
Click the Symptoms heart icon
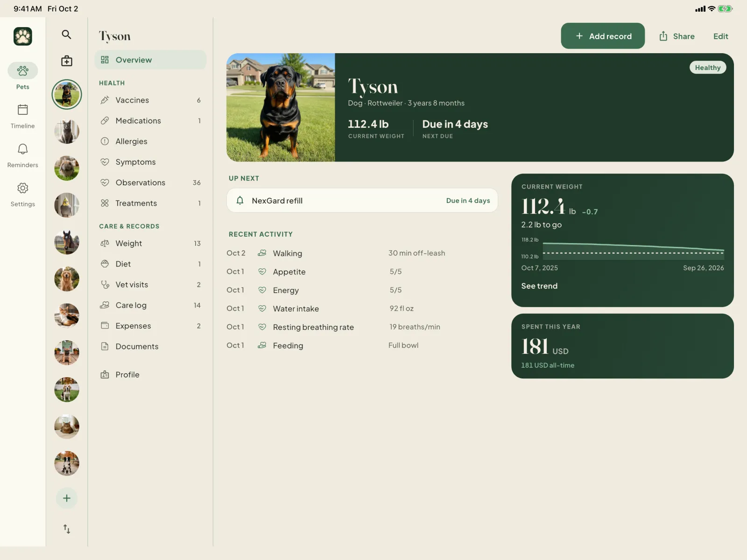105,162
